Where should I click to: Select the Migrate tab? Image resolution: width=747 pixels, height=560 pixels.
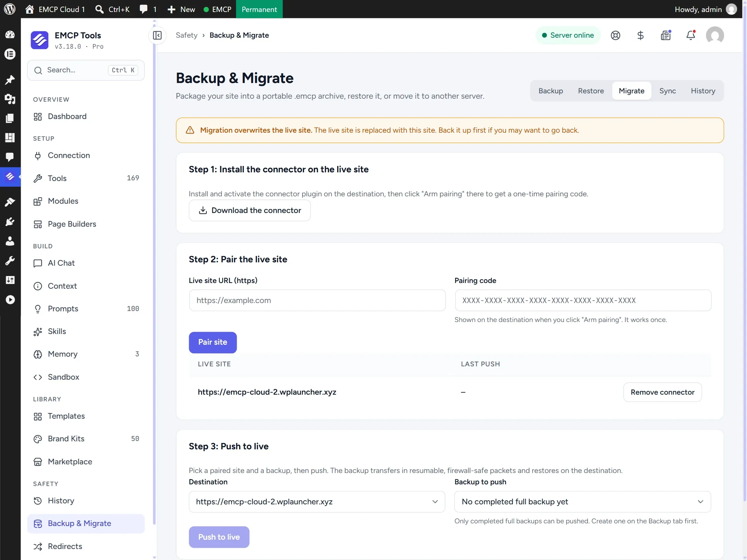[631, 91]
